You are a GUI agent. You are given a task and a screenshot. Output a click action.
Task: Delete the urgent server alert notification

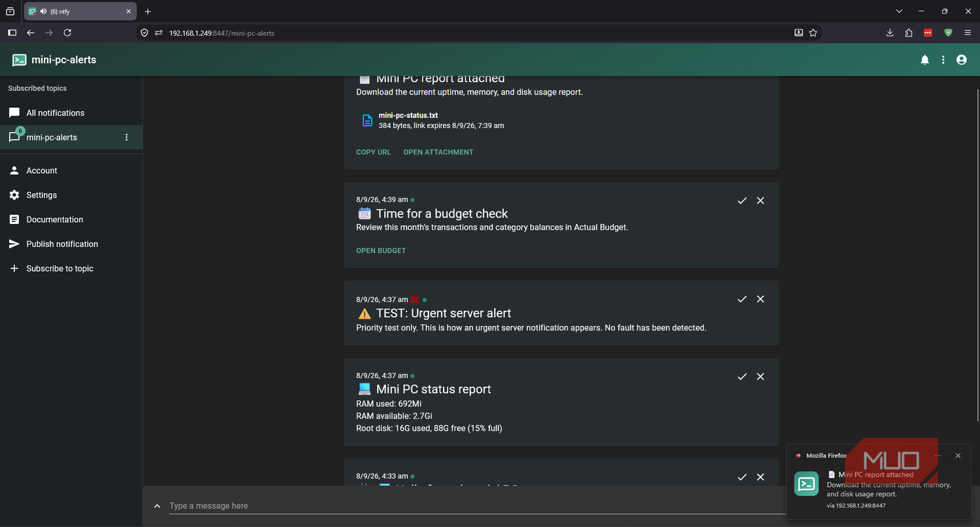coord(760,299)
